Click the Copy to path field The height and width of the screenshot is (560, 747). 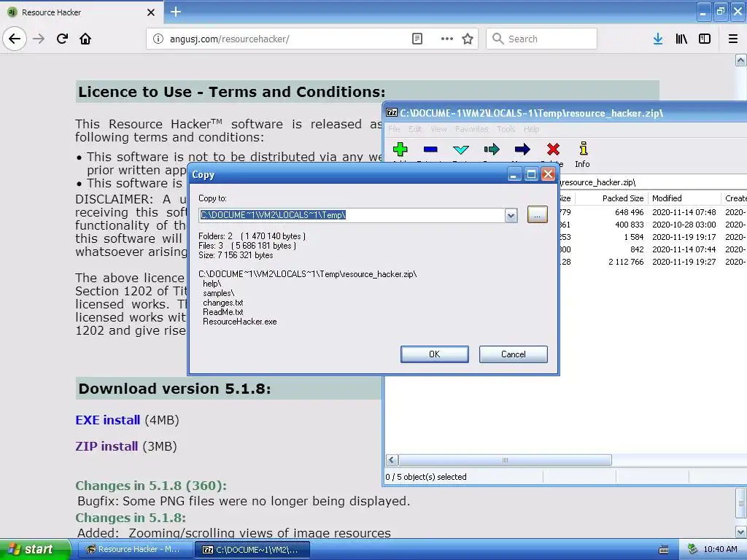(x=352, y=215)
